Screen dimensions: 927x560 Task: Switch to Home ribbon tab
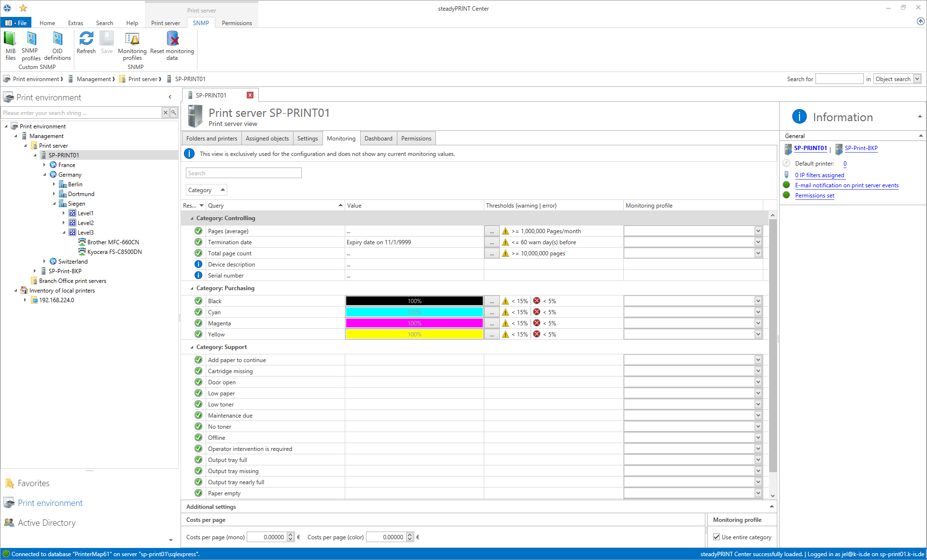[47, 23]
